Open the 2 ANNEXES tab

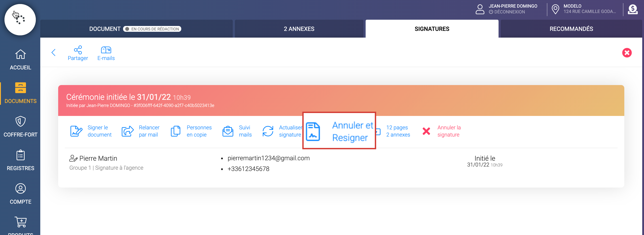(299, 29)
